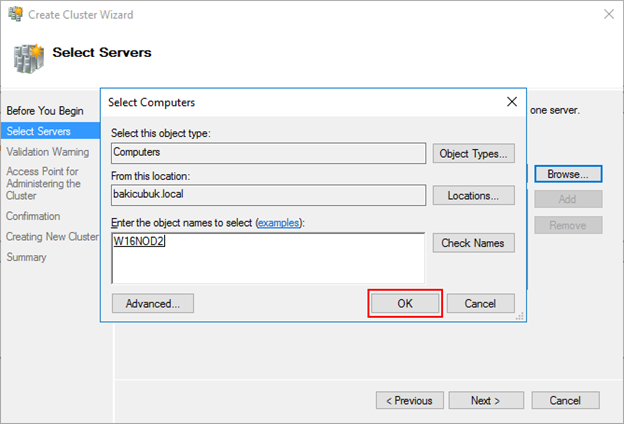This screenshot has height=424, width=624.
Task: Open the Locations picker
Action: click(x=474, y=195)
